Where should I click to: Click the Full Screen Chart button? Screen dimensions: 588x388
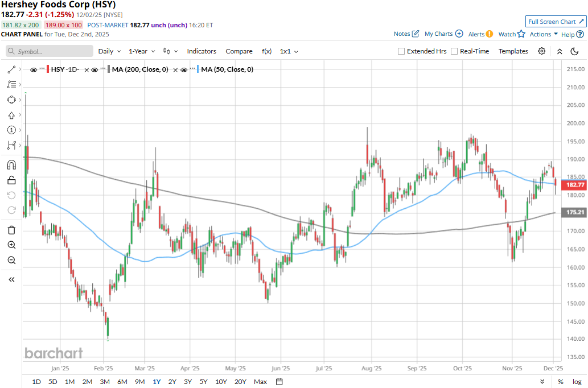pyautogui.click(x=556, y=22)
